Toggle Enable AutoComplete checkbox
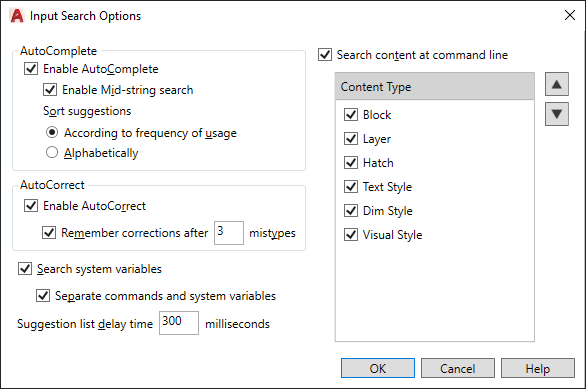Image resolution: width=586 pixels, height=389 pixels. (x=31, y=69)
